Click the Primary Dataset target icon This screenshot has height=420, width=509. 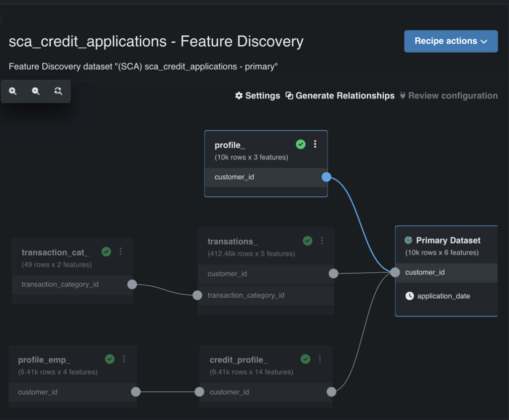[409, 240]
